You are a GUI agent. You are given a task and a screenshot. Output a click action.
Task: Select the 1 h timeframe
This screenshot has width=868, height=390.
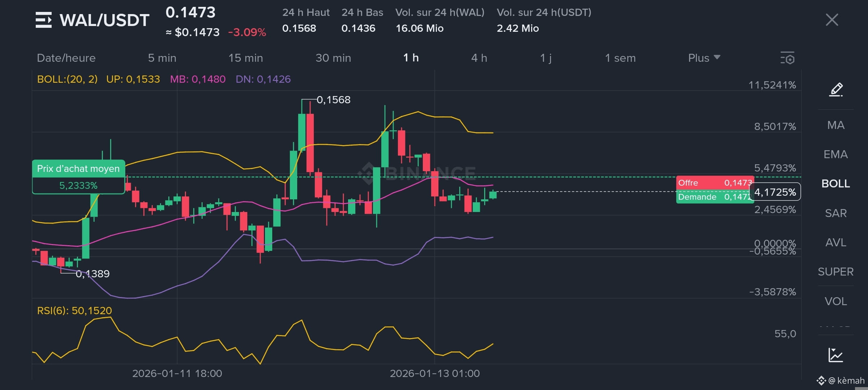click(411, 58)
